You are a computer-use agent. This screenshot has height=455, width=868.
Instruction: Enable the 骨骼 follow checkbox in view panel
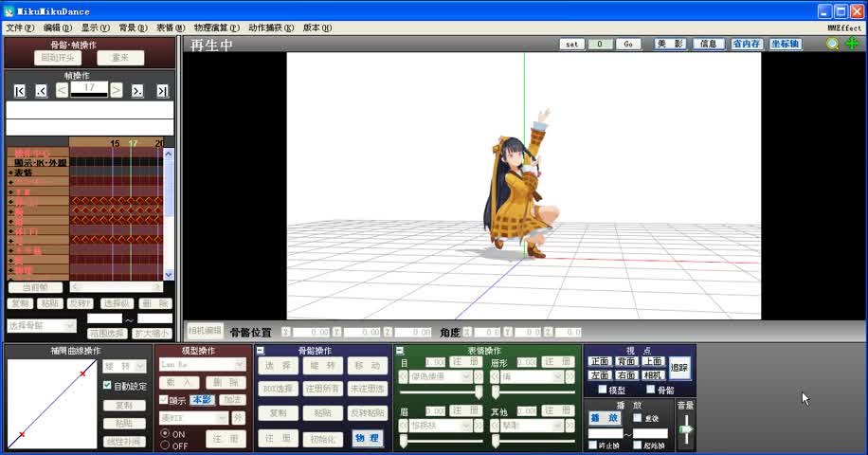[x=651, y=390]
